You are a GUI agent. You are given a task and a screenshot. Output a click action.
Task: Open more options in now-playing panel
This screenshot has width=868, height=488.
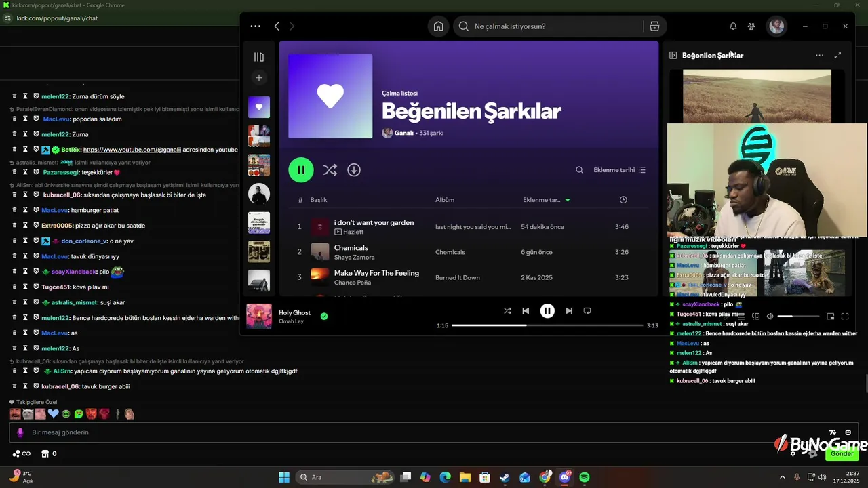(x=819, y=56)
